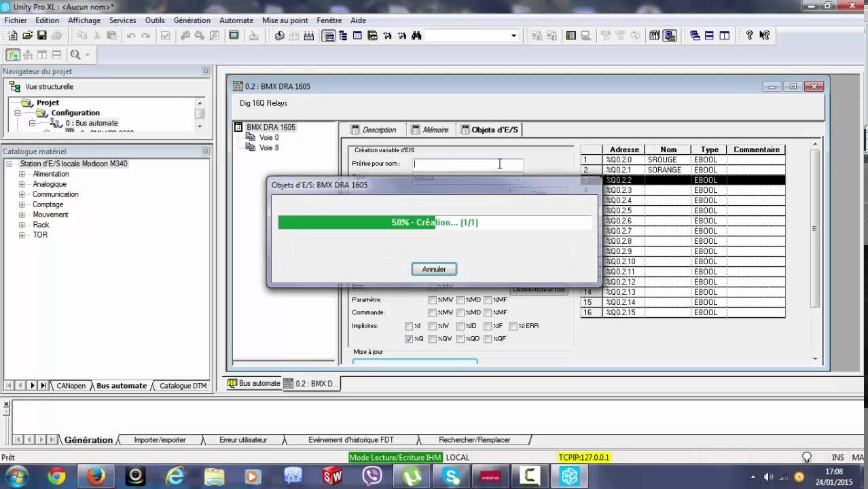Click the barcode-style toolbar icon left of the PC-connection icon
This screenshot has width=868, height=489.
point(571,35)
